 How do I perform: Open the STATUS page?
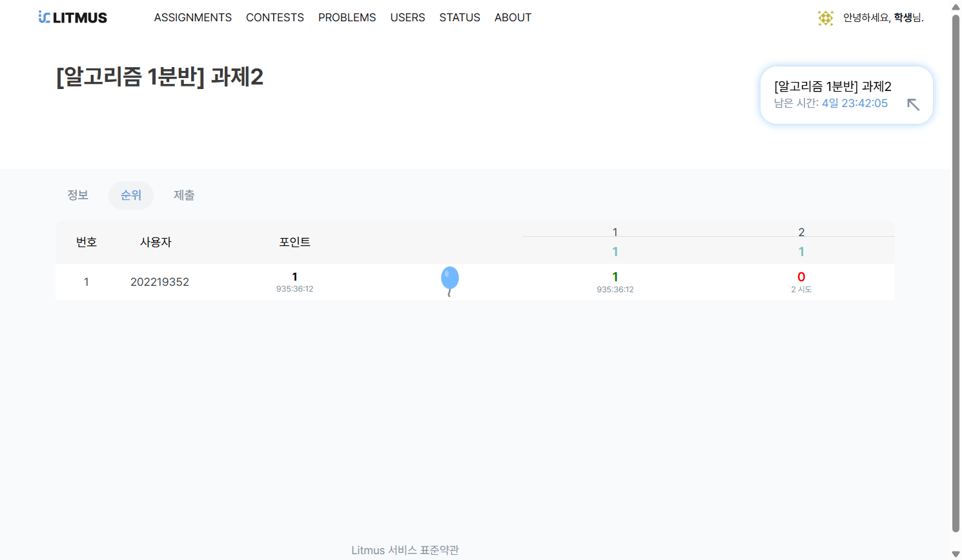tap(460, 17)
